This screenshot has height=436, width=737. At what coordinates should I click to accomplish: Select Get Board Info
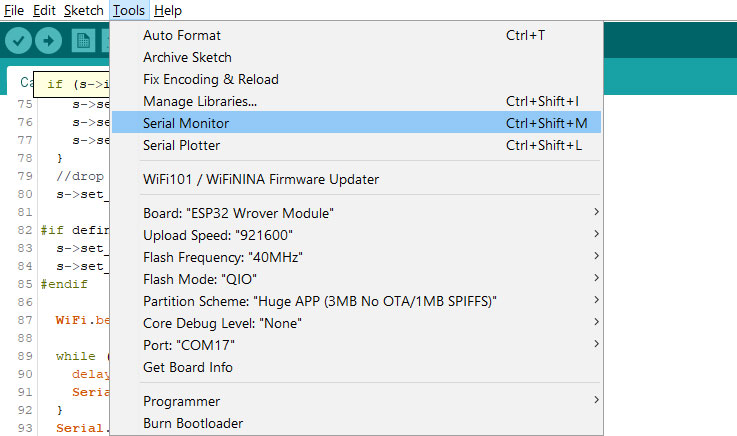click(x=356, y=367)
